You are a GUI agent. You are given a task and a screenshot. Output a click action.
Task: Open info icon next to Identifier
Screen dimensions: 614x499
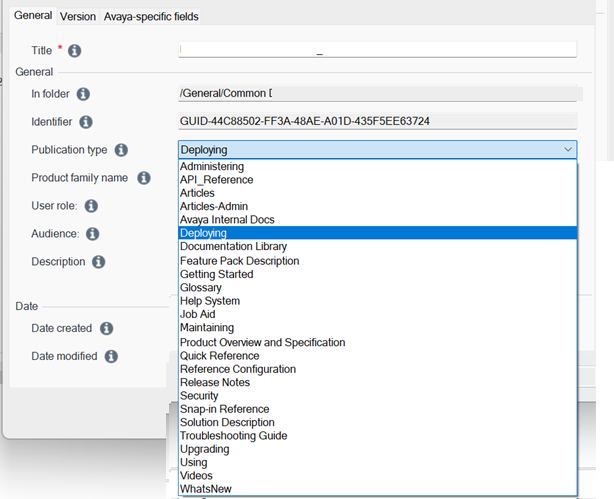[86, 122]
